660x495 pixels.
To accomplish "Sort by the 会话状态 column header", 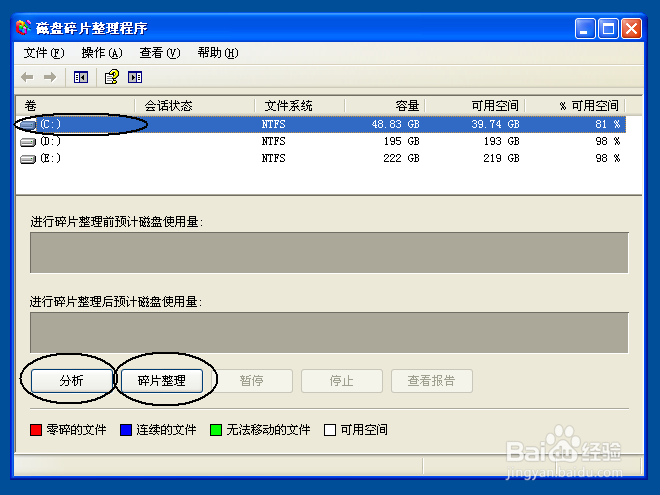I will 195,106.
